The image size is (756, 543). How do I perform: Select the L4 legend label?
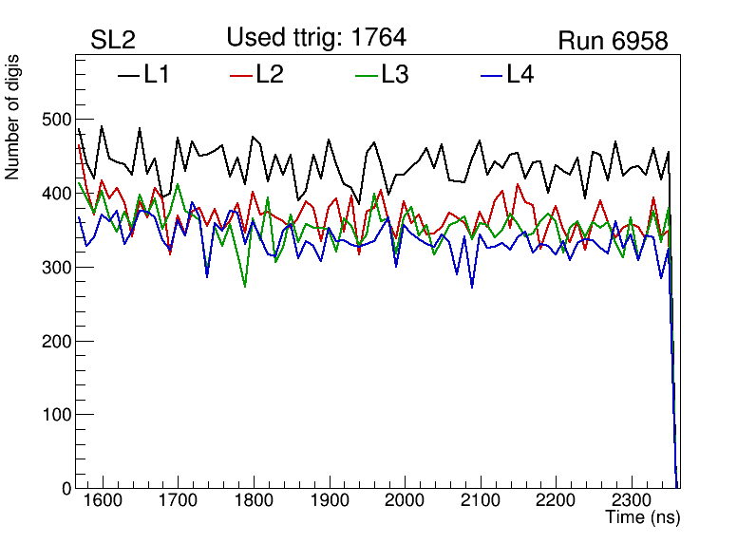[x=520, y=75]
